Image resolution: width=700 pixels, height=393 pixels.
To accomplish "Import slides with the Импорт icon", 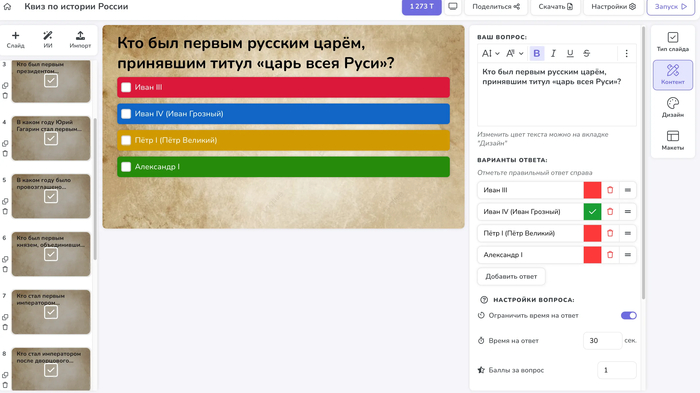I will pos(80,39).
